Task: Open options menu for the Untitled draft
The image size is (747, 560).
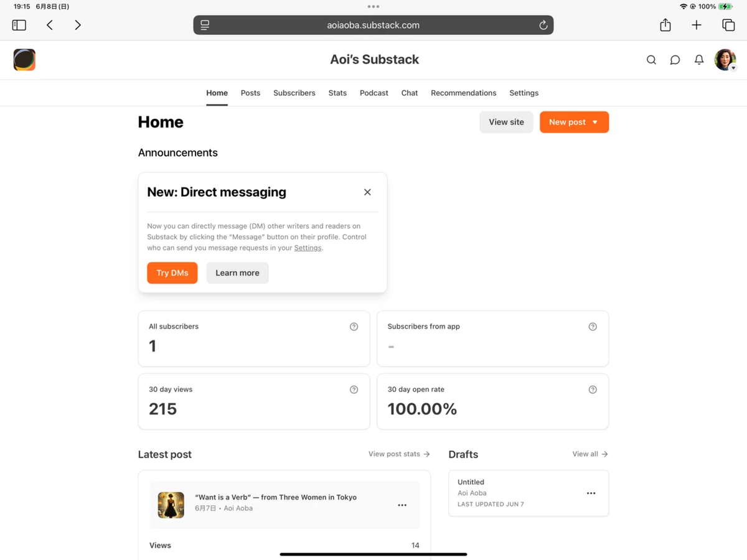Action: 591,493
